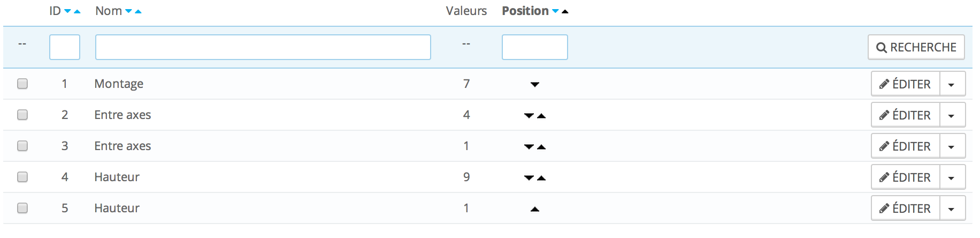Sort Position column ascending arrow
The width and height of the screenshot is (980, 238).
tap(565, 11)
